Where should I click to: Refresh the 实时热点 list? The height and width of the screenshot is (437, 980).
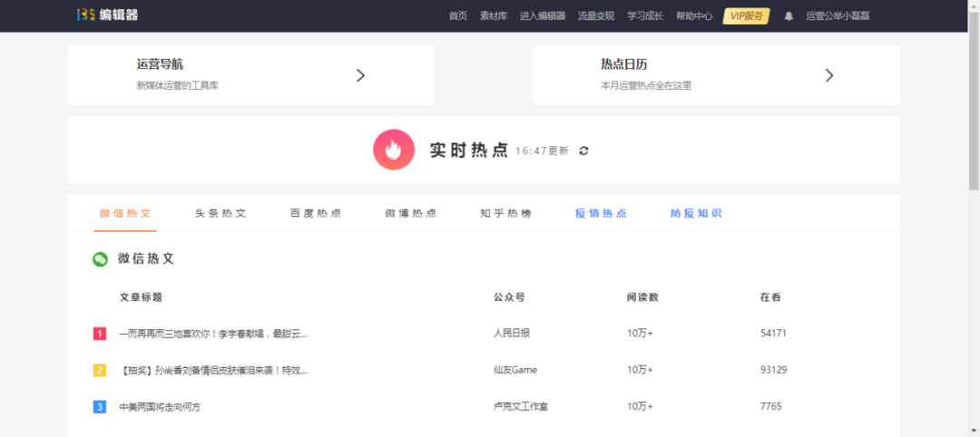pos(583,151)
